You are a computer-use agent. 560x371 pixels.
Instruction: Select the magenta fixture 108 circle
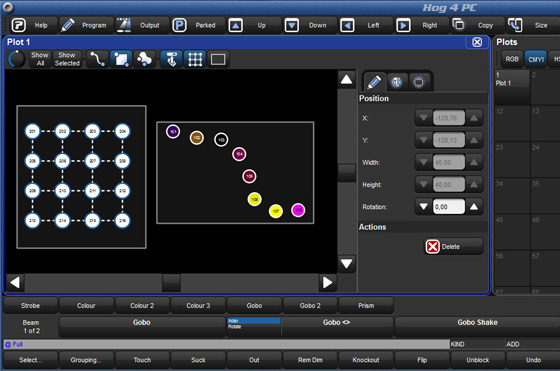click(298, 210)
